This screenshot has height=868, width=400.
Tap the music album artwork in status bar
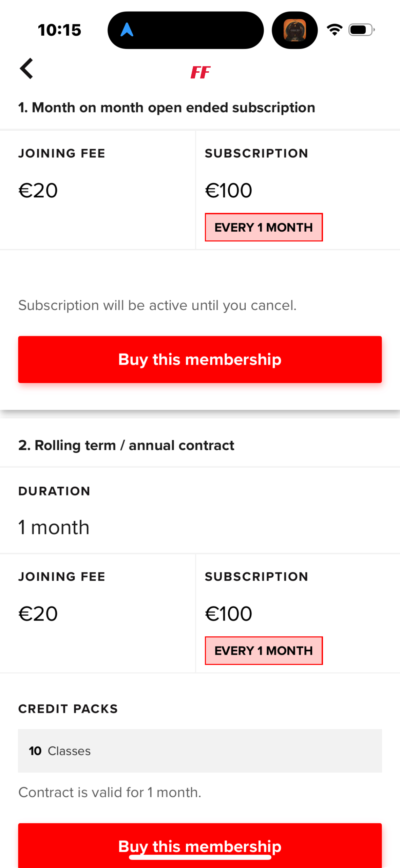click(x=294, y=30)
